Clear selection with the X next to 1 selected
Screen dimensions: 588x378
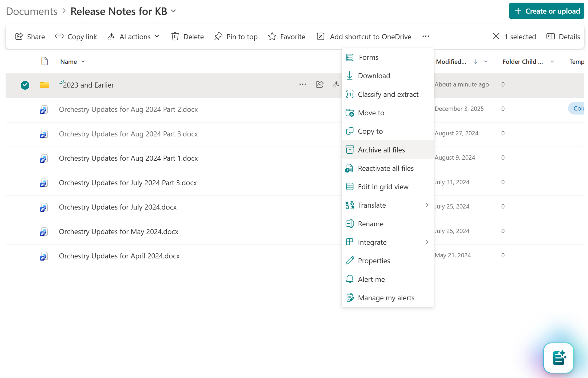click(496, 37)
